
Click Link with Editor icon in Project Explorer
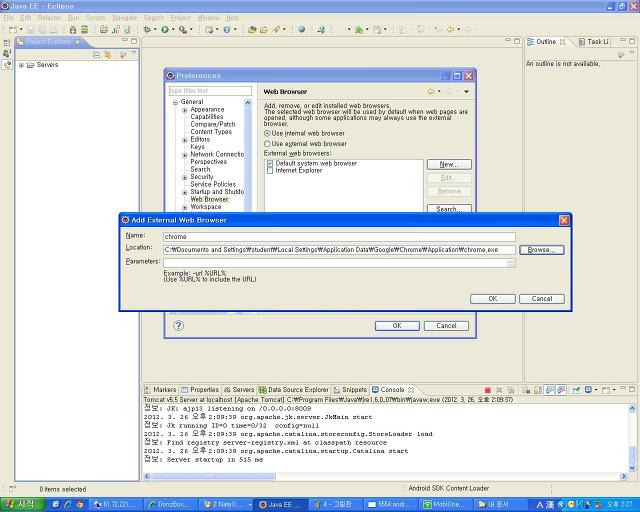[108, 55]
